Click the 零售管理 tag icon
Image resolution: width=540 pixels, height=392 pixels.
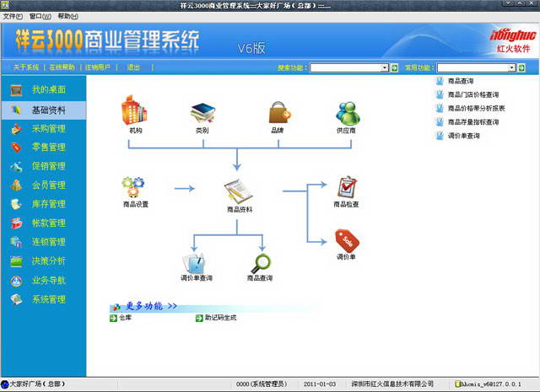tap(16, 148)
